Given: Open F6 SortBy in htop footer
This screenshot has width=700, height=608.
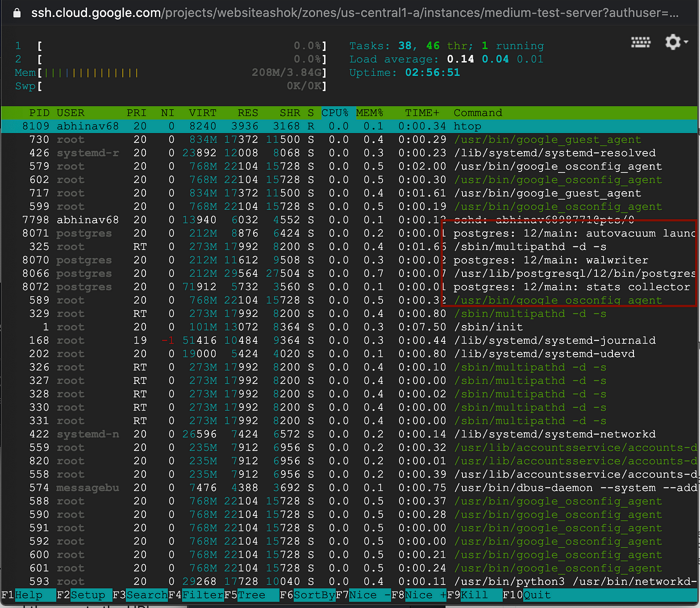Looking at the screenshot, I should click(307, 595).
